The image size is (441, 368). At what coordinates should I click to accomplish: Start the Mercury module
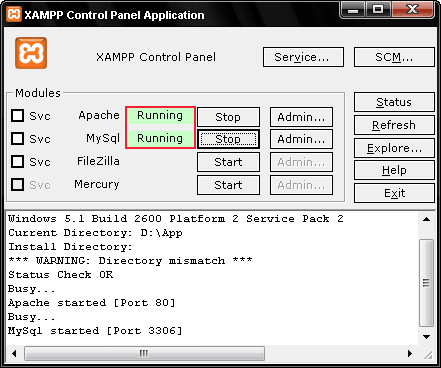tap(228, 185)
